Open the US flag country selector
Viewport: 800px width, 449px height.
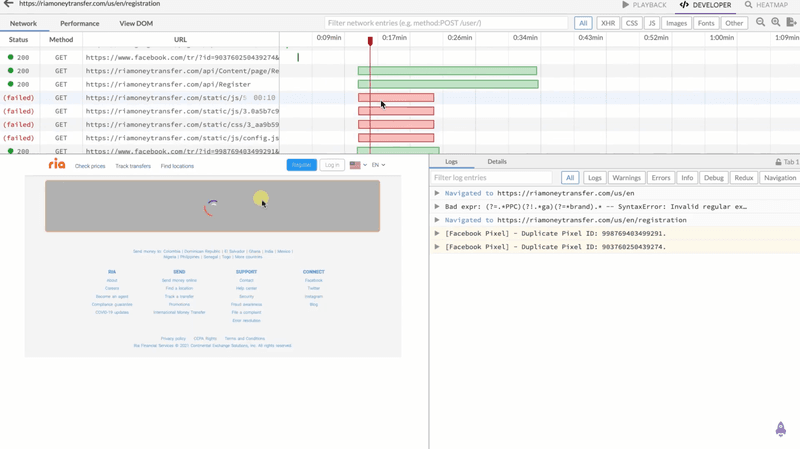coord(358,165)
